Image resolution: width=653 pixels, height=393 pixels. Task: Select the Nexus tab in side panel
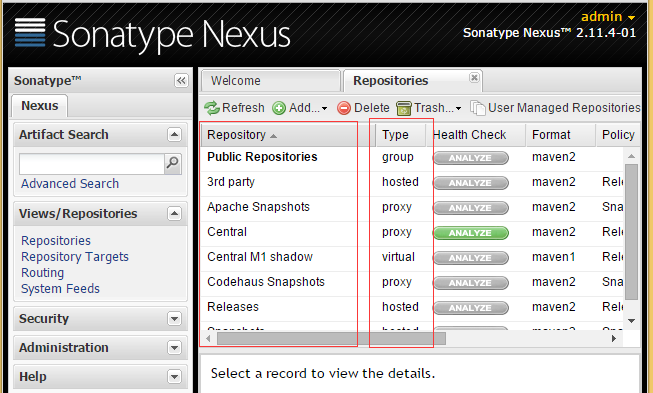tap(40, 106)
